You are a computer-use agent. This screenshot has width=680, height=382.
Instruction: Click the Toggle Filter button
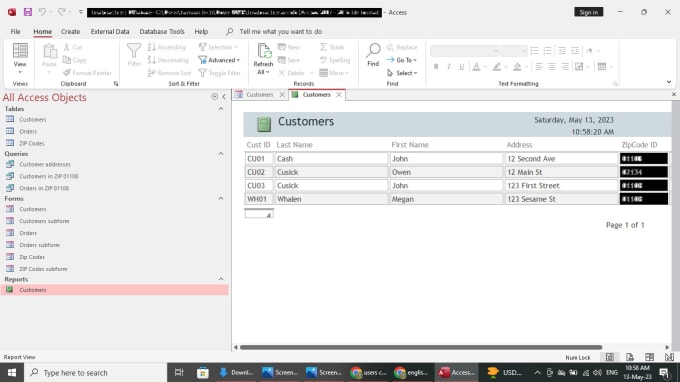pyautogui.click(x=220, y=73)
